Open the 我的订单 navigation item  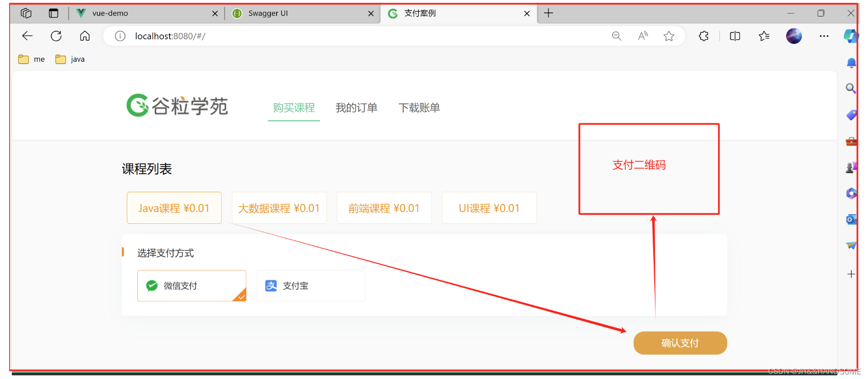357,108
